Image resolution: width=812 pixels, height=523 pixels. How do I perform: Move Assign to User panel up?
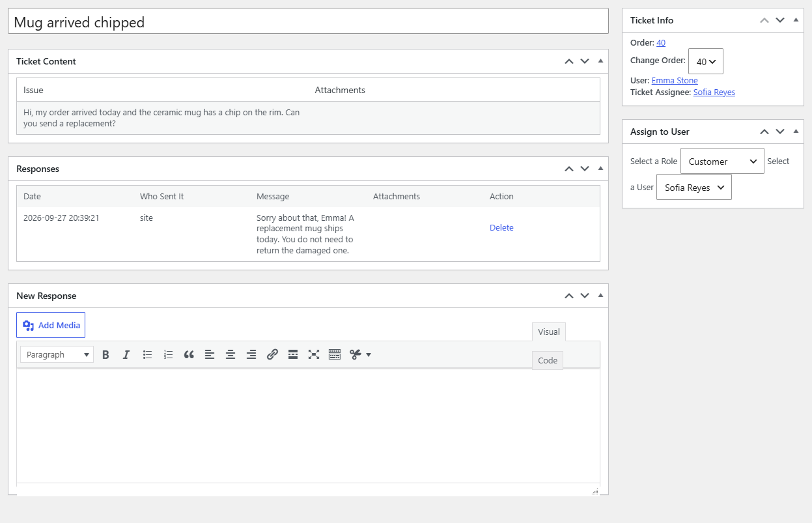click(764, 132)
